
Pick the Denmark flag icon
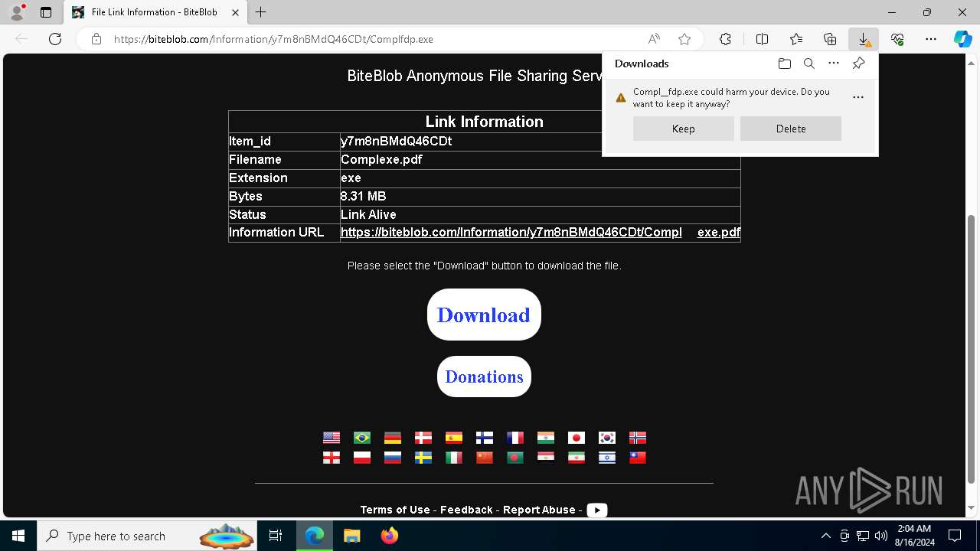(x=423, y=438)
